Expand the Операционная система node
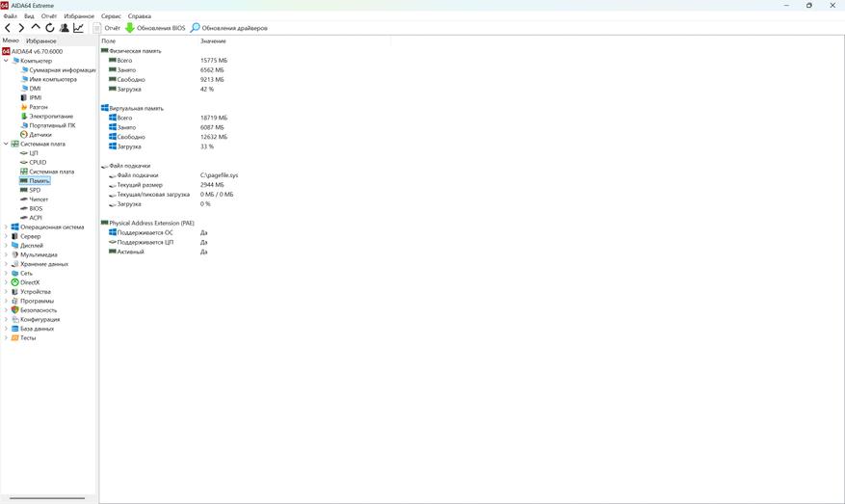 click(6, 226)
